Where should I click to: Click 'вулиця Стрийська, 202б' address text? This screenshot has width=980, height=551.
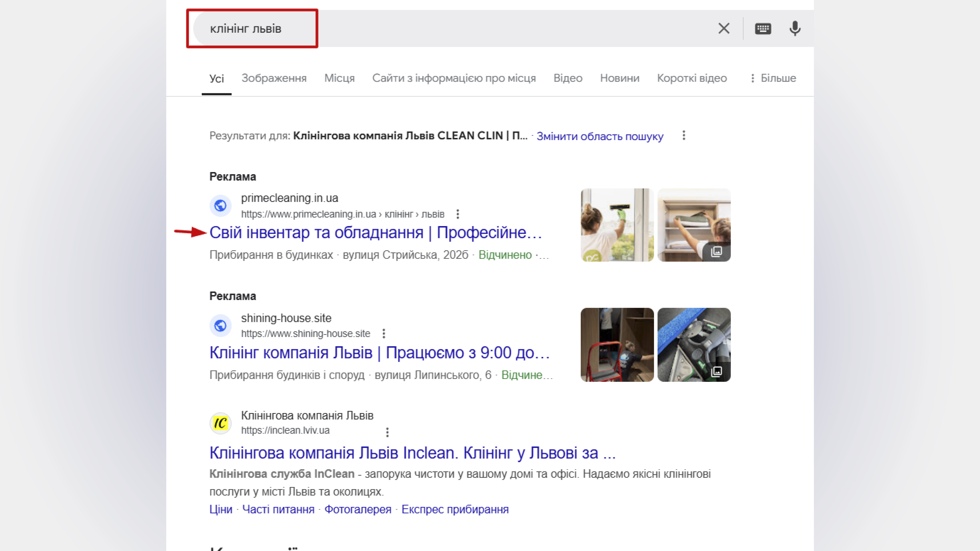(405, 255)
